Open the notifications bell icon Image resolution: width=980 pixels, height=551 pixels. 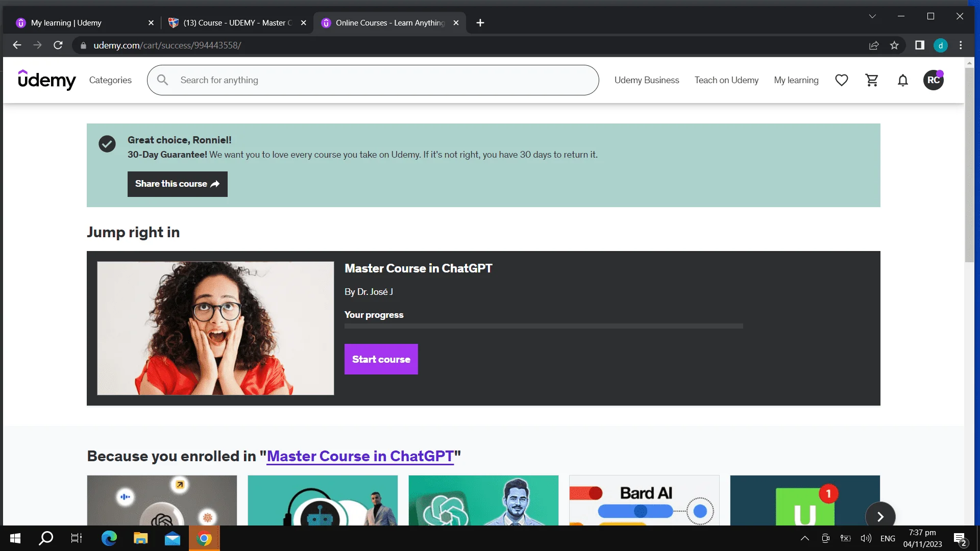903,80
